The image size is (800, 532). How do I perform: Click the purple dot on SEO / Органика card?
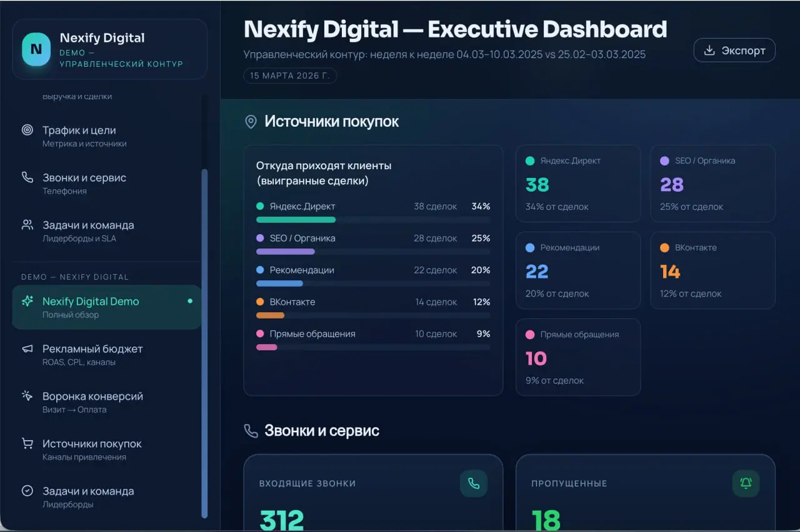(x=664, y=160)
